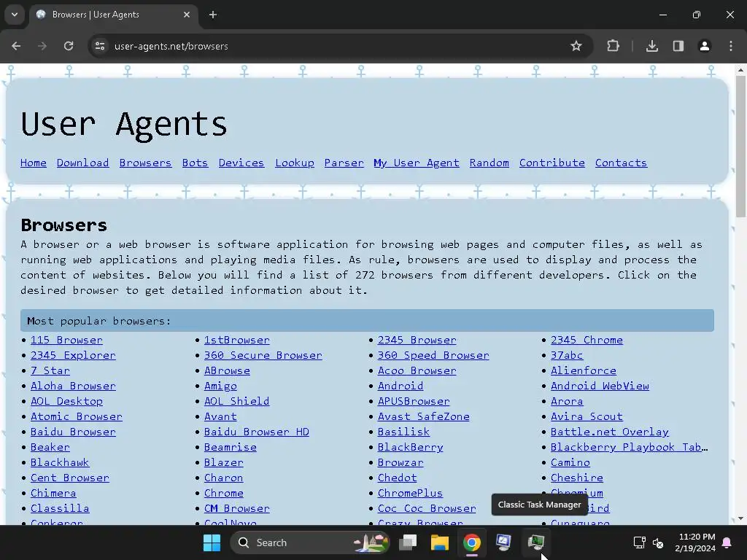Click the scrollbar up arrow
This screenshot has width=747, height=560.
click(740, 69)
